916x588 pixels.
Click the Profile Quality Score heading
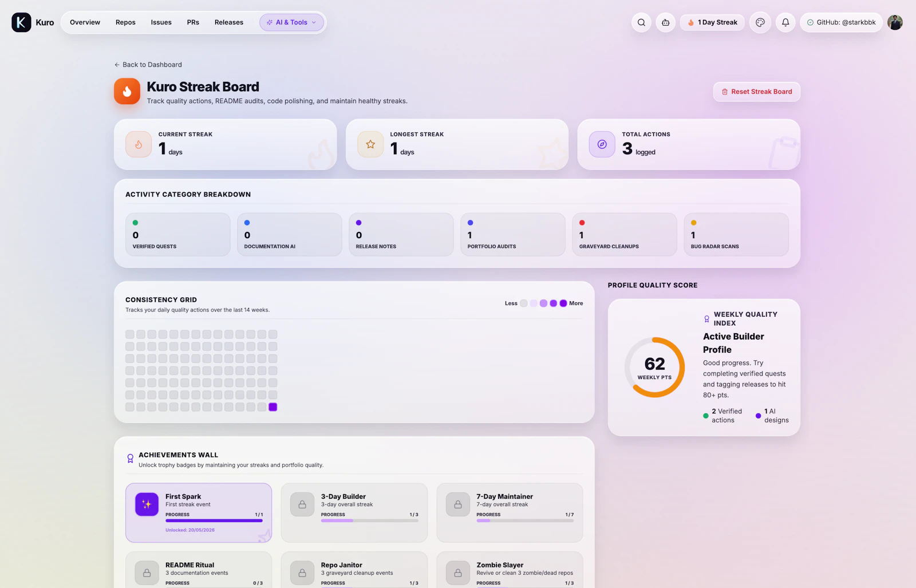pyautogui.click(x=653, y=285)
